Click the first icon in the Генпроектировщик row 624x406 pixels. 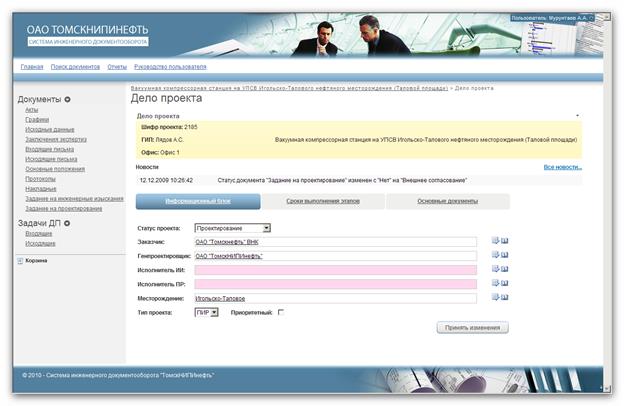[495, 255]
